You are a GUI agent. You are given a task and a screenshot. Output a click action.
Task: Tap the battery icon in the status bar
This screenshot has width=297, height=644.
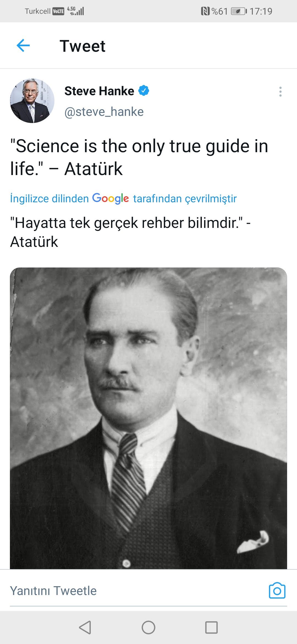(x=239, y=11)
